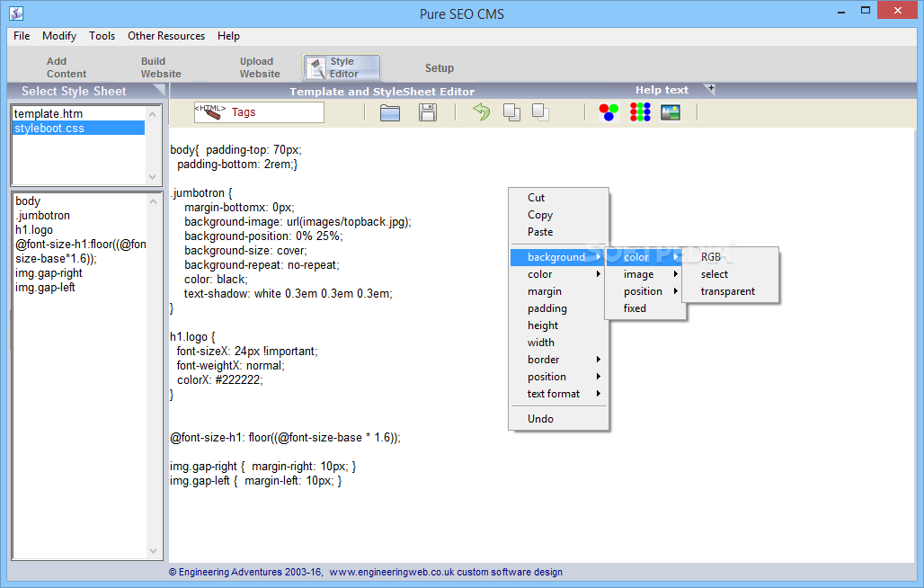
Task: Select body in the selectors list
Action: tap(28, 200)
